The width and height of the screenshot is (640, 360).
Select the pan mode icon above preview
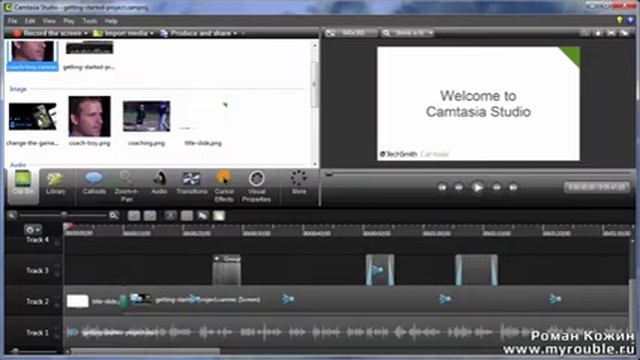pyautogui.click(x=598, y=33)
